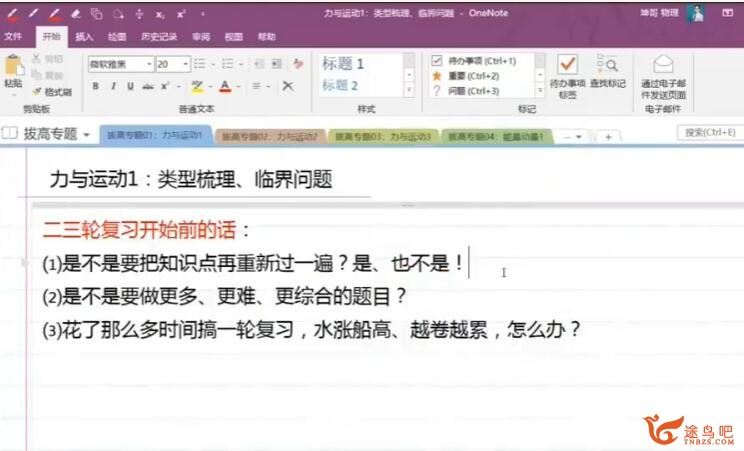Image resolution: width=744 pixels, height=451 pixels.
Task: Click the 剪切 cut button
Action: [47, 59]
